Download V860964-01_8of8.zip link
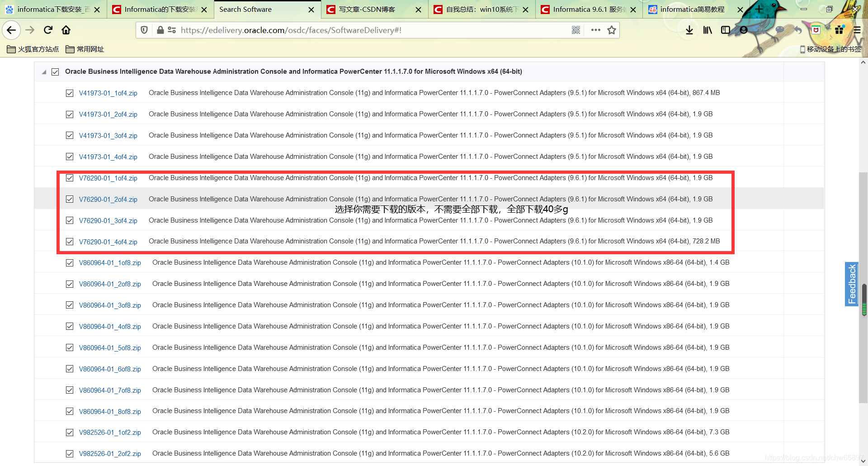This screenshot has height=466, width=868. click(110, 412)
